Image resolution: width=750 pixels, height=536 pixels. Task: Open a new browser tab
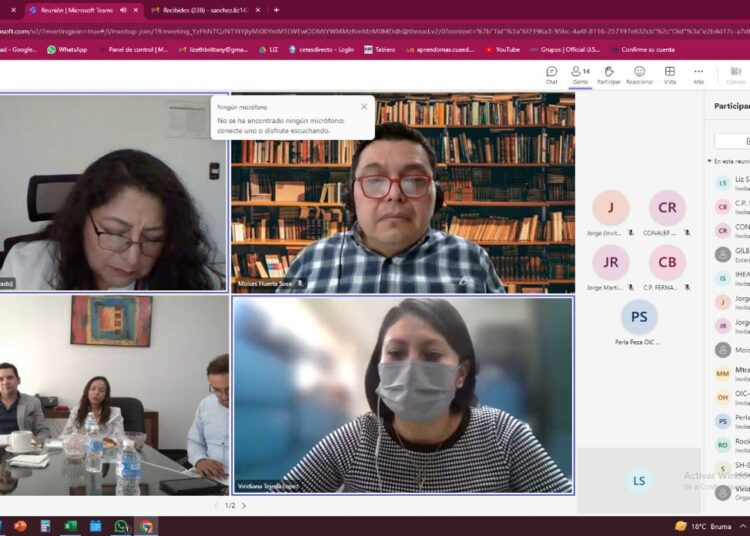click(x=258, y=10)
